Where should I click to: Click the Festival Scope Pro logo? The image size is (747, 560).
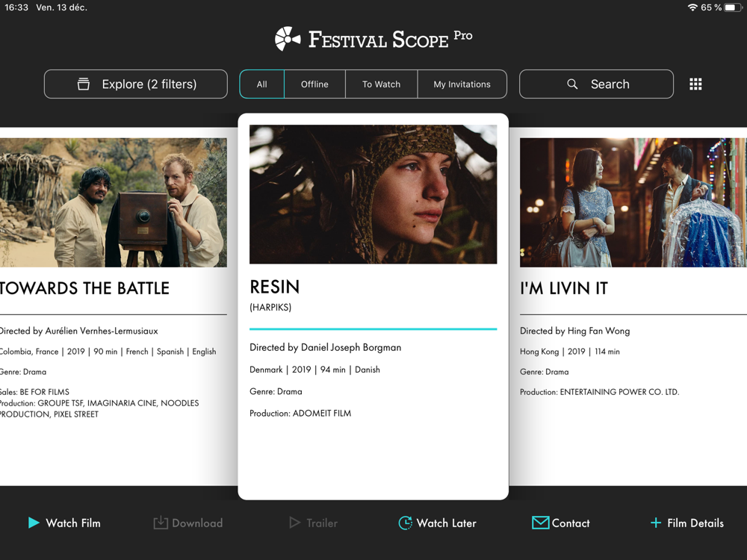pos(373,39)
